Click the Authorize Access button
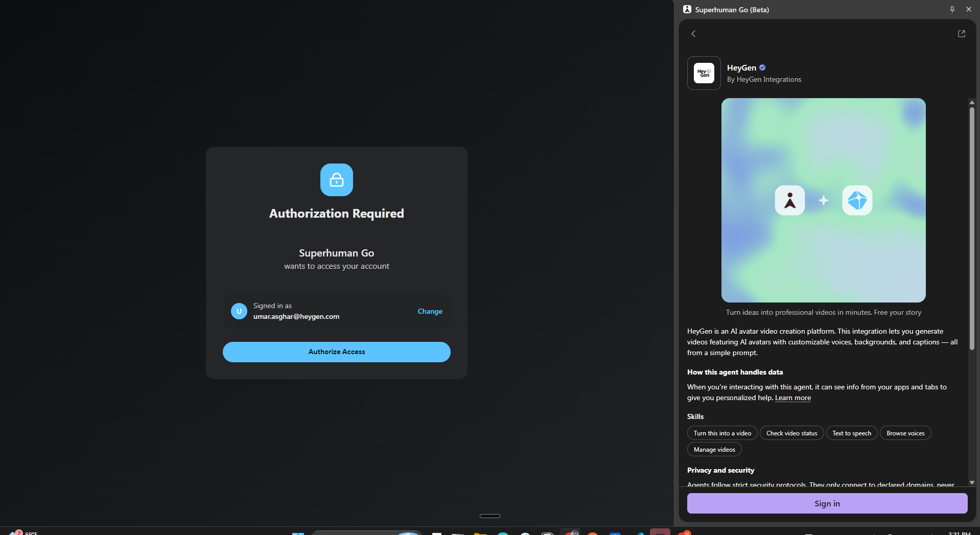980x535 pixels. (x=336, y=352)
